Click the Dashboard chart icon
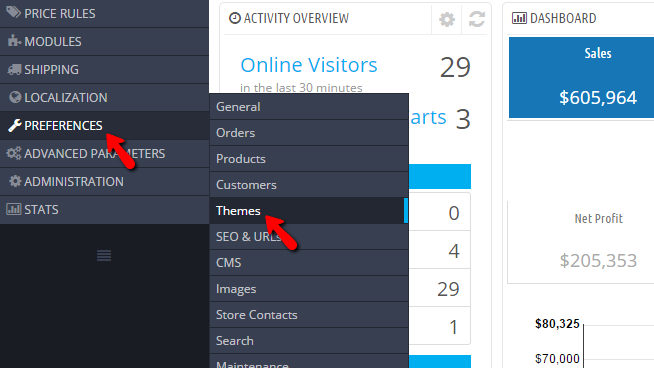Viewport: 654px width, 368px height. coord(519,18)
